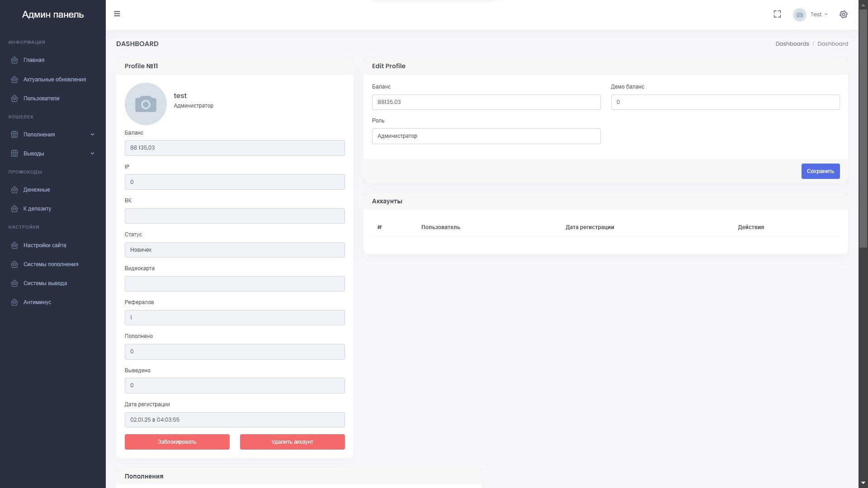
Task: Click the Демо баланс input field
Action: point(725,102)
